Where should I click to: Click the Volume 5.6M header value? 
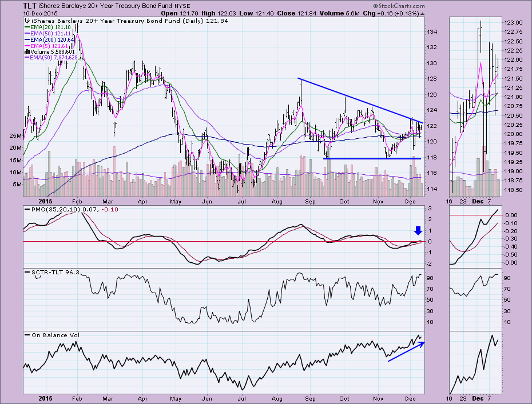click(339, 14)
